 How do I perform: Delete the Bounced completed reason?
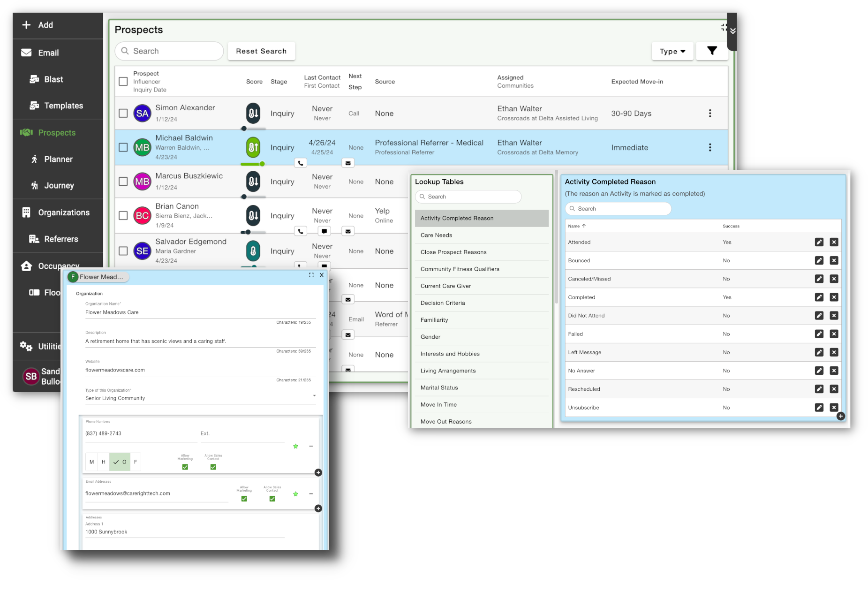coord(834,260)
